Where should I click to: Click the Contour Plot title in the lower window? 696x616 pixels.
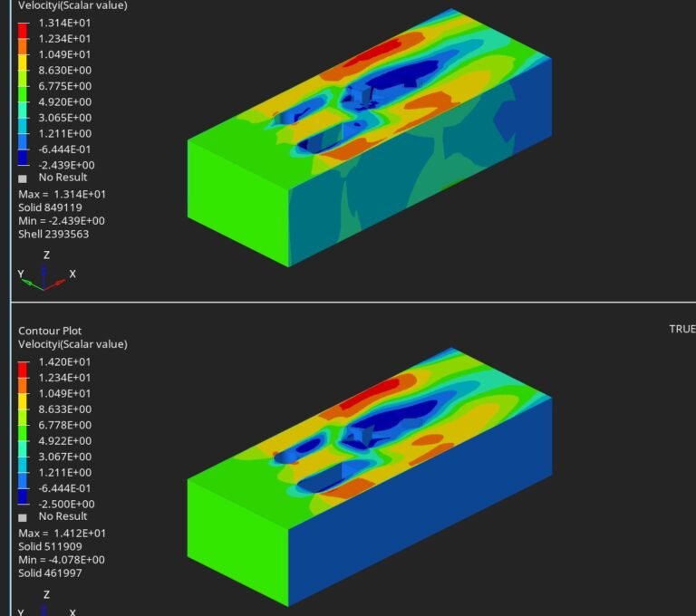pos(50,331)
